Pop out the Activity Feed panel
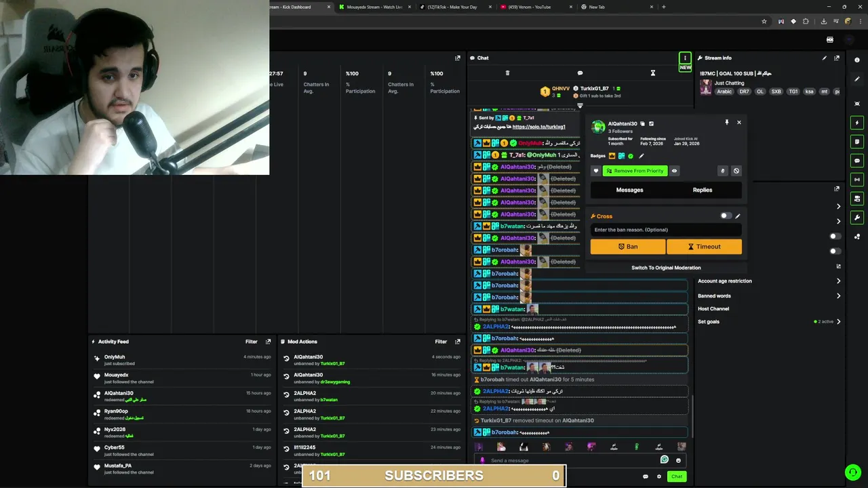 (x=268, y=342)
